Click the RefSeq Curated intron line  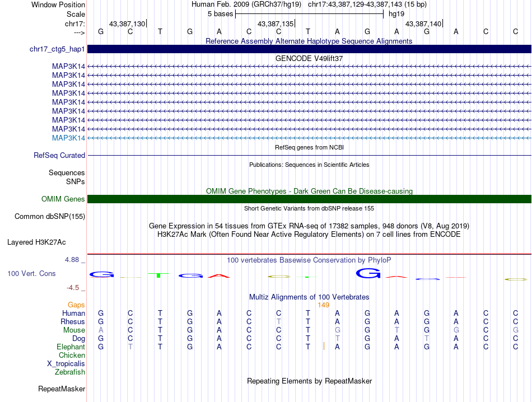[x=309, y=156]
